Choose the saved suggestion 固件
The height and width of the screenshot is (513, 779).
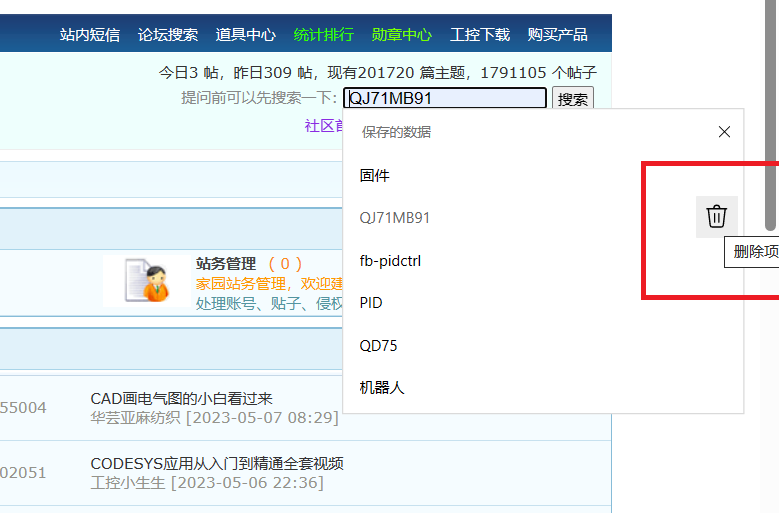[x=375, y=176]
